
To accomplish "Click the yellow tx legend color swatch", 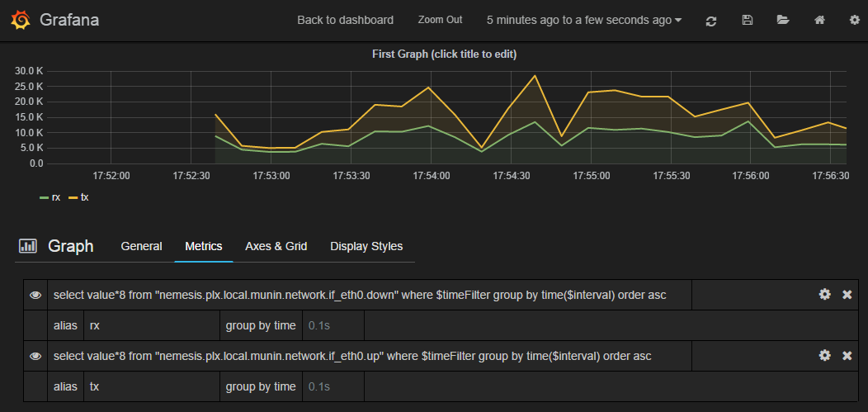I will pyautogui.click(x=73, y=197).
